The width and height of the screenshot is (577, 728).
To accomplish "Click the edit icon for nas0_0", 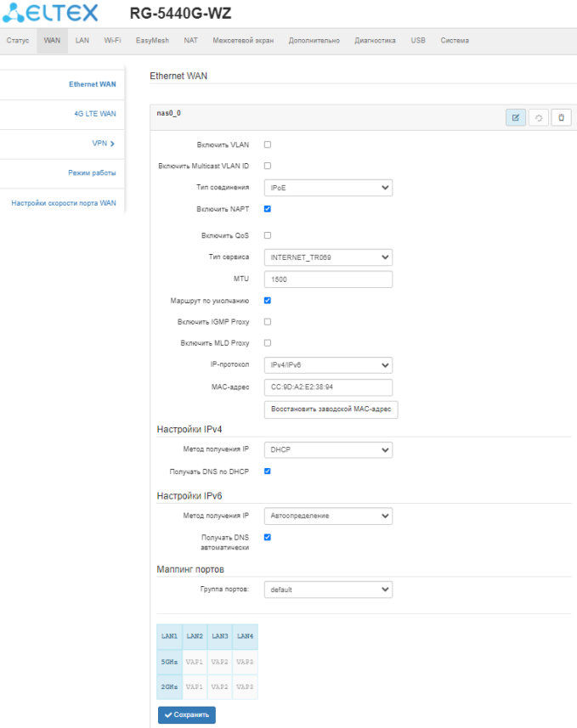I will pos(515,117).
